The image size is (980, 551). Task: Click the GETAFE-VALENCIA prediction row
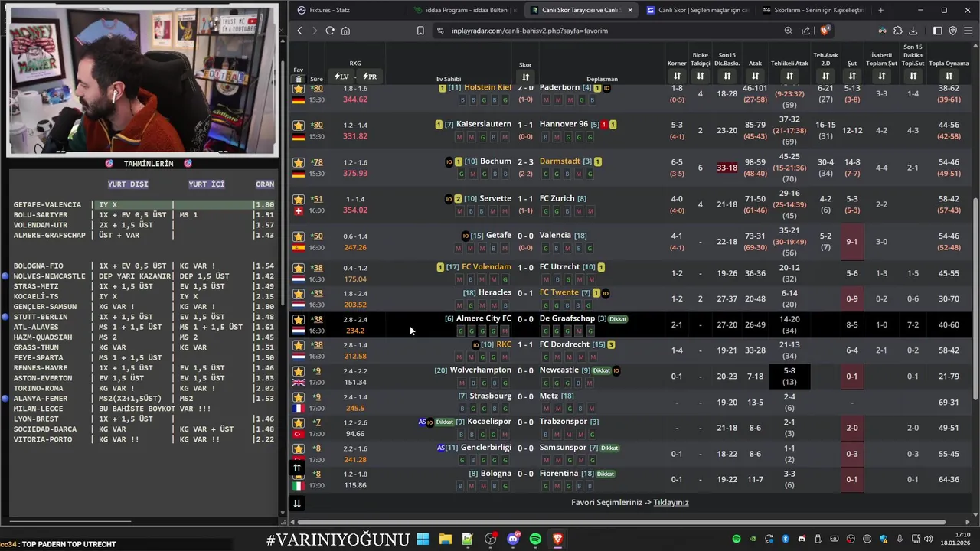(143, 205)
